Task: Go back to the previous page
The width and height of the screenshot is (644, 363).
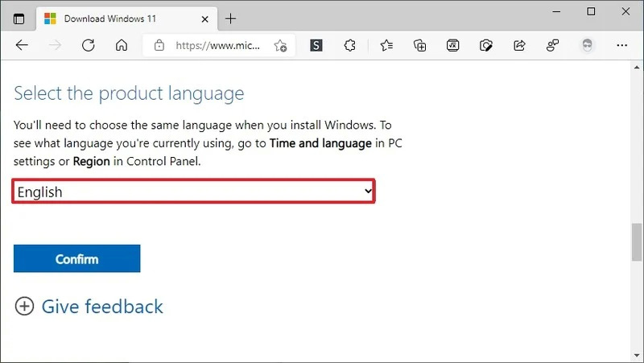Action: coord(22,45)
